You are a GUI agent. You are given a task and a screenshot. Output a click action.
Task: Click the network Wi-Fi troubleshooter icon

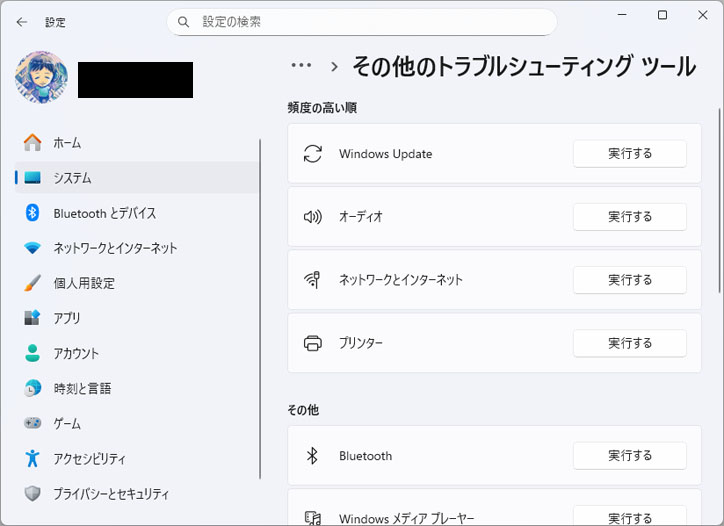coord(313,280)
